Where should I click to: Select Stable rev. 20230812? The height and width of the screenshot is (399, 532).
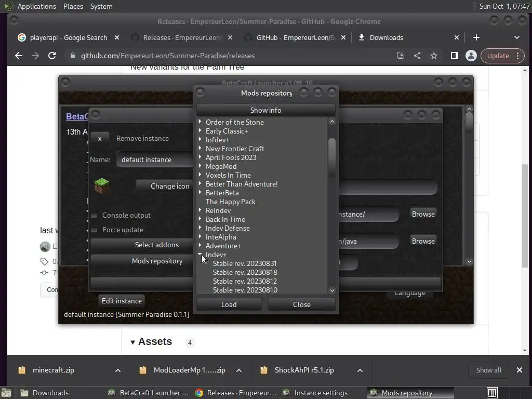[245, 281]
